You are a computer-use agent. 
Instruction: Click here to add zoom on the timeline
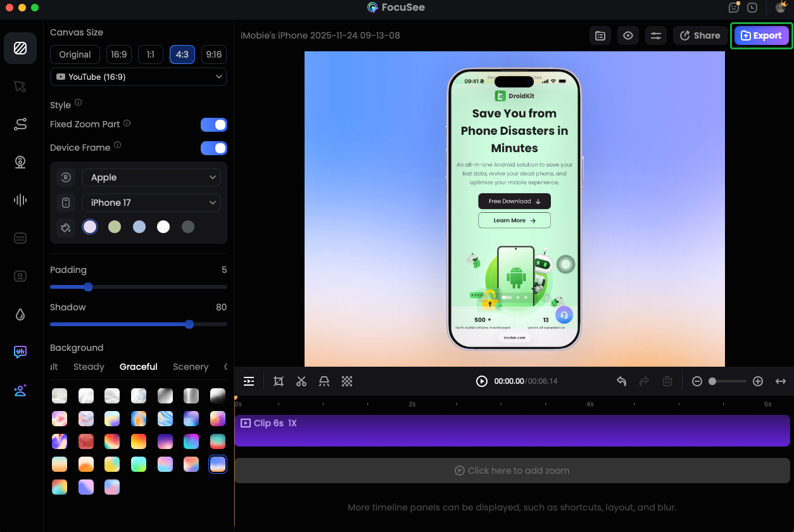tap(512, 470)
